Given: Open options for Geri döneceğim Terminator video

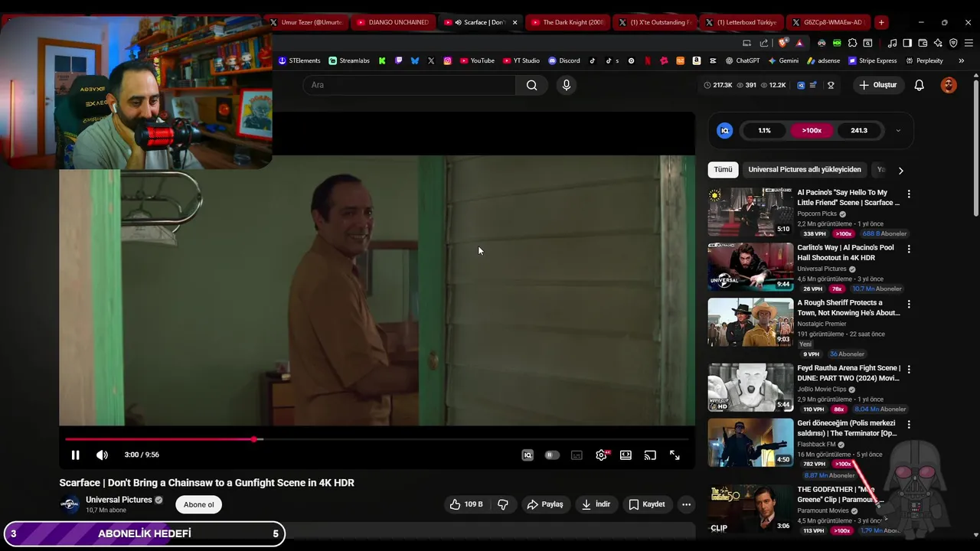Looking at the screenshot, I should [909, 424].
